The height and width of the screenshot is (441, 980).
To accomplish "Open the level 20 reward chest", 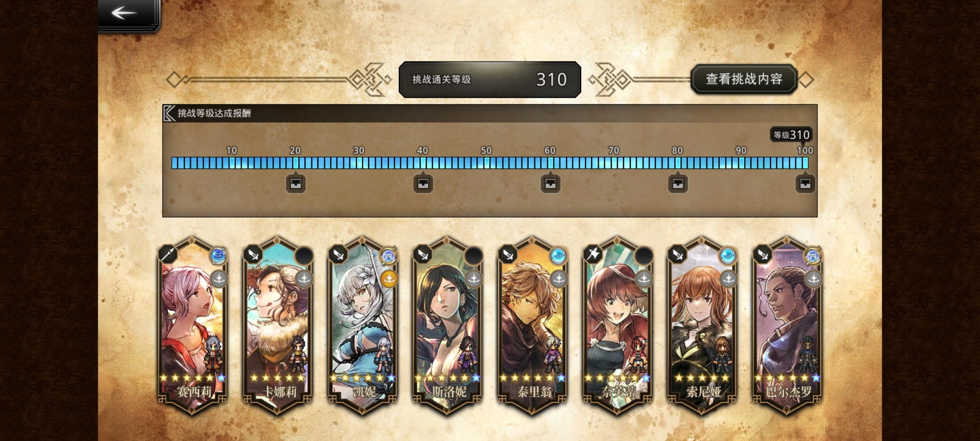I will coord(296,183).
